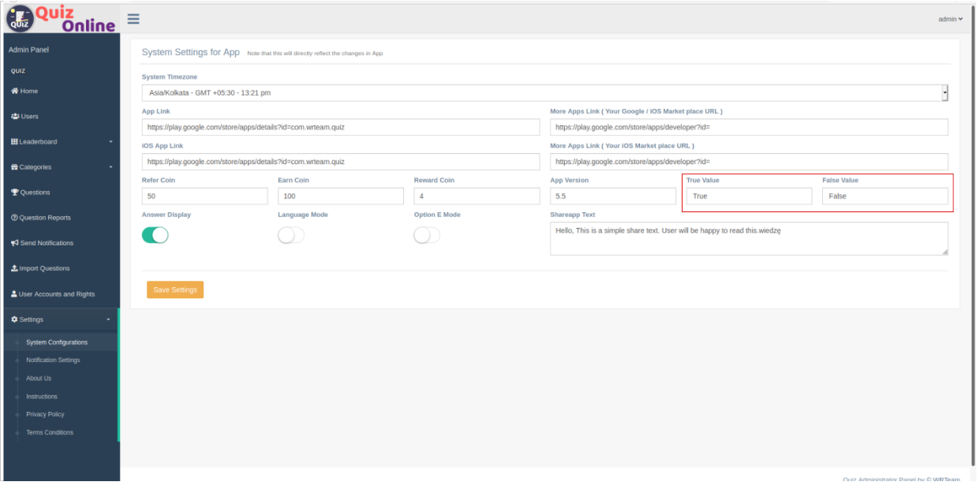Follow the WRTeam footer link
The width and height of the screenshot is (980, 493).
[x=947, y=480]
